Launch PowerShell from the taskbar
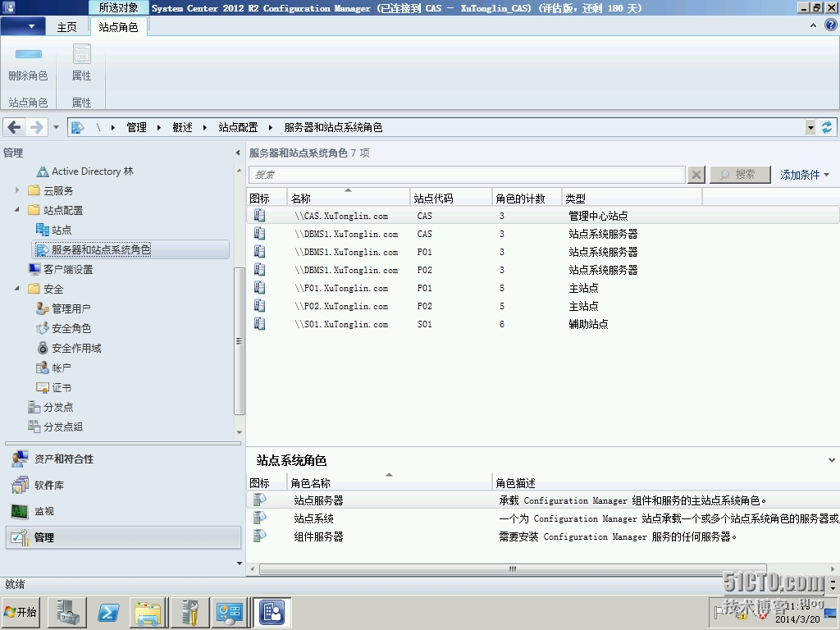 [108, 612]
